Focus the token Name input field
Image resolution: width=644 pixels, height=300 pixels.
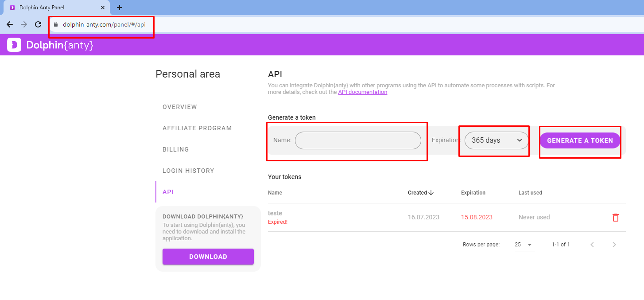(x=358, y=140)
